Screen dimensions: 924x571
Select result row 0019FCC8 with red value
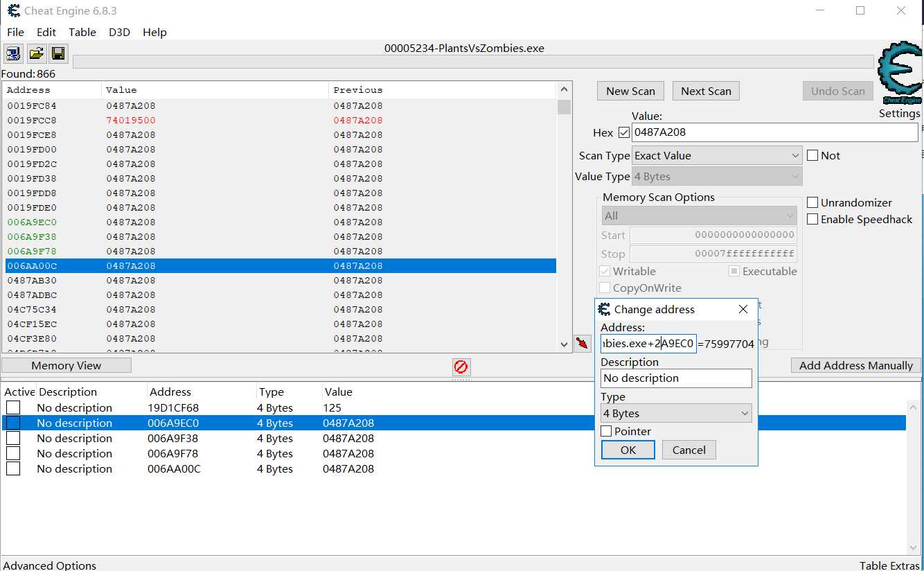281,120
